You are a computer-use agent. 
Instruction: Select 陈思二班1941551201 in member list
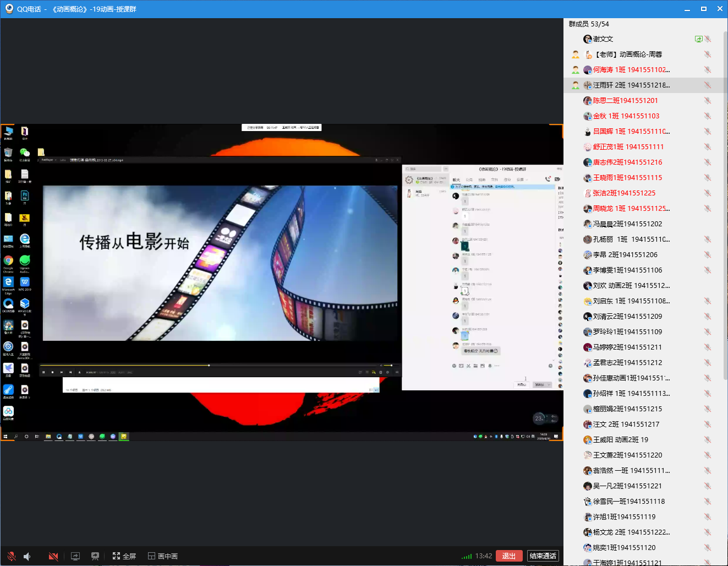[625, 101]
